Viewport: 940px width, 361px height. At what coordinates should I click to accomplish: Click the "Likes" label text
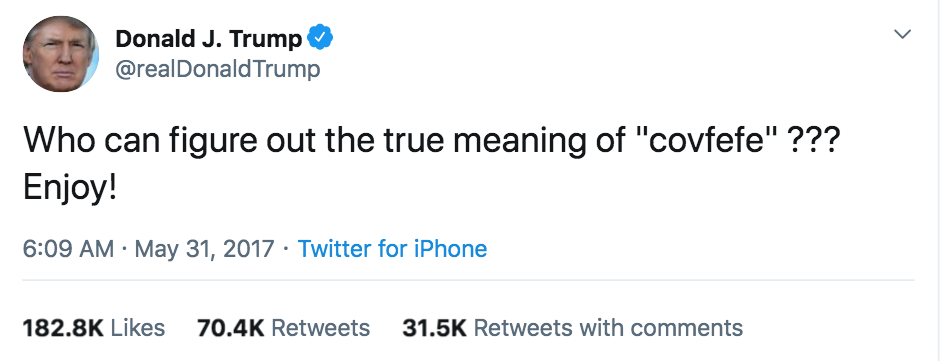pos(138,328)
